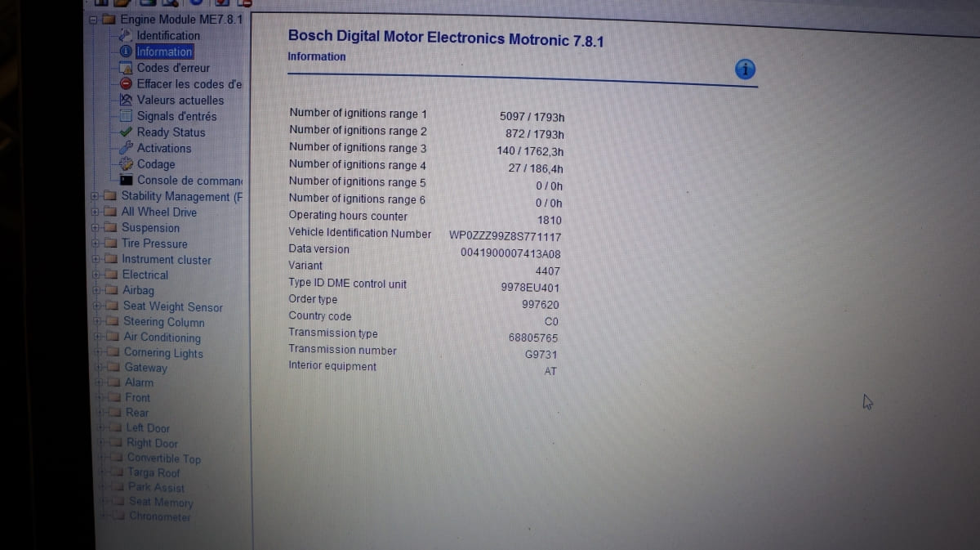Click the Signals d'entrés list icon
Viewport: 980px width, 550px height.
tap(126, 116)
